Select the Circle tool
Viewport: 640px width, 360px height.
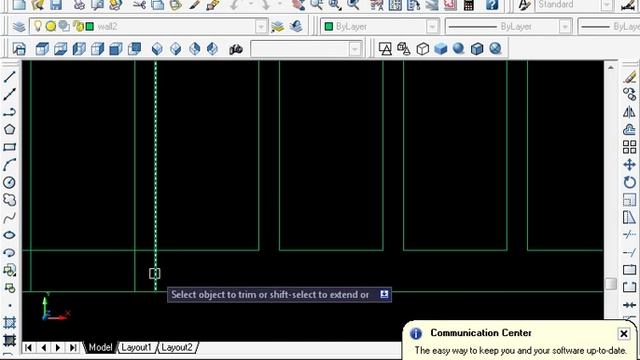pyautogui.click(x=9, y=182)
